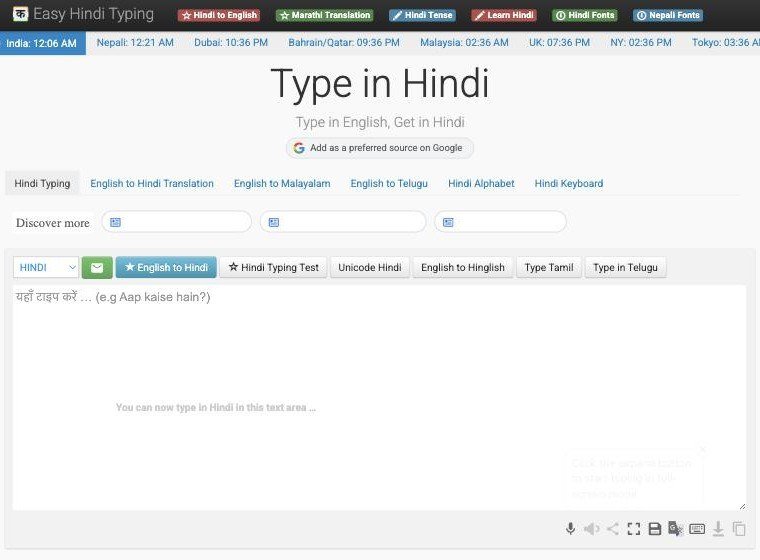Click 'Type in English, Get in Hindi' subtitle
This screenshot has height=560, width=760.
pos(380,122)
